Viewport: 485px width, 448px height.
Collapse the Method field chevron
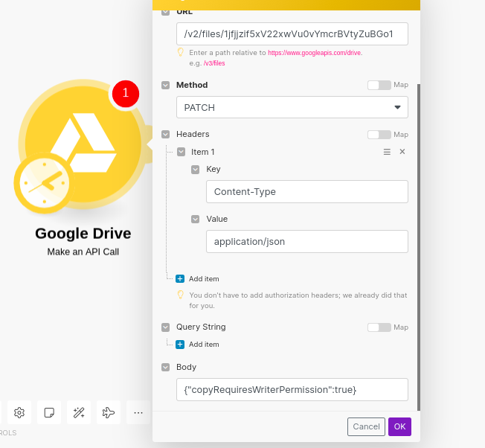(165, 85)
